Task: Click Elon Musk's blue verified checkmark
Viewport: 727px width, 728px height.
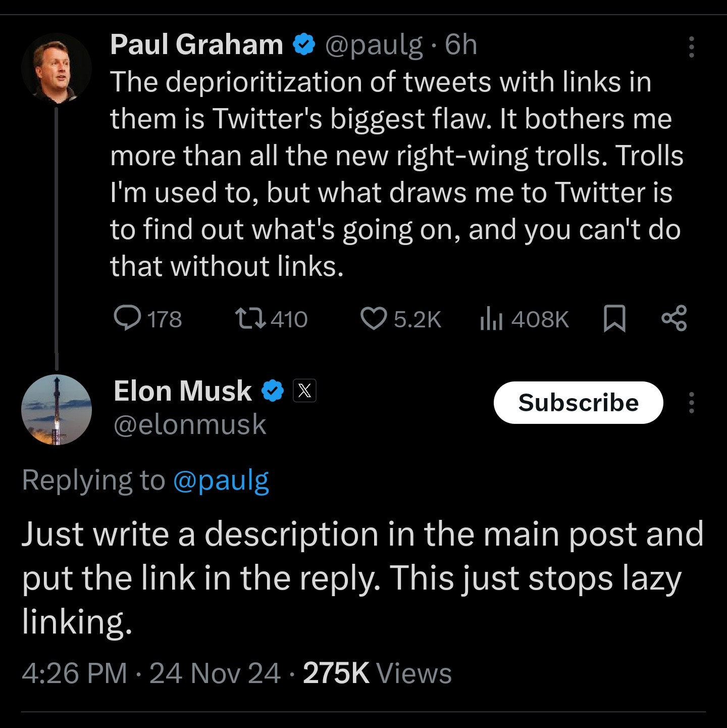Action: [x=273, y=391]
